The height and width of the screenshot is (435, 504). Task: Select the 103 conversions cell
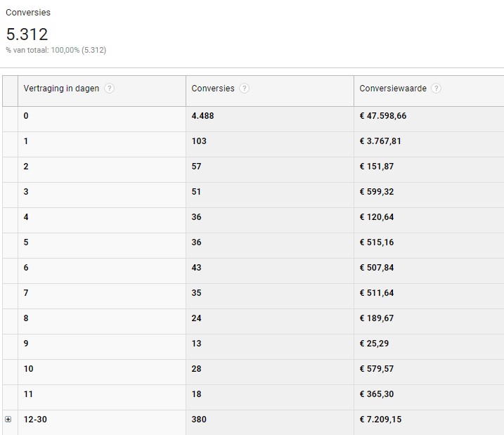(199, 141)
